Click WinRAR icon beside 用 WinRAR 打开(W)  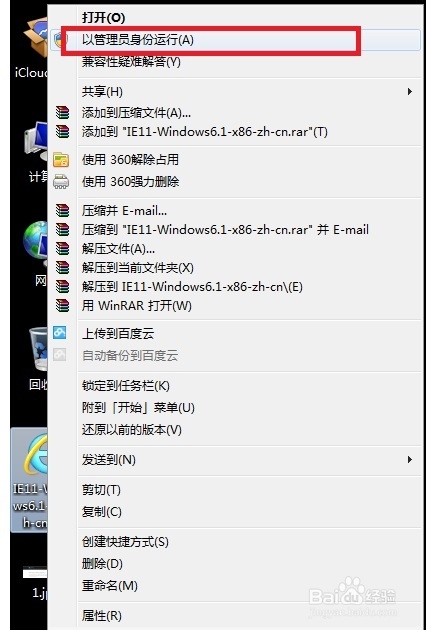point(62,305)
